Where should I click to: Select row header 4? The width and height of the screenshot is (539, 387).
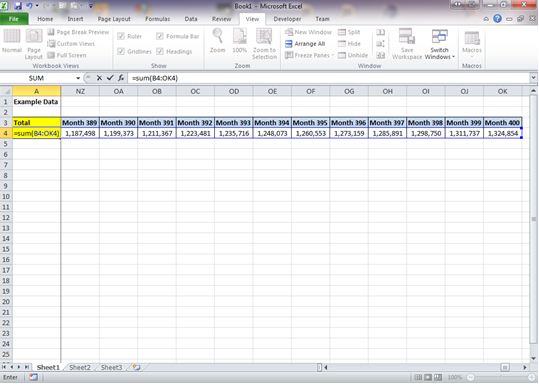point(6,133)
